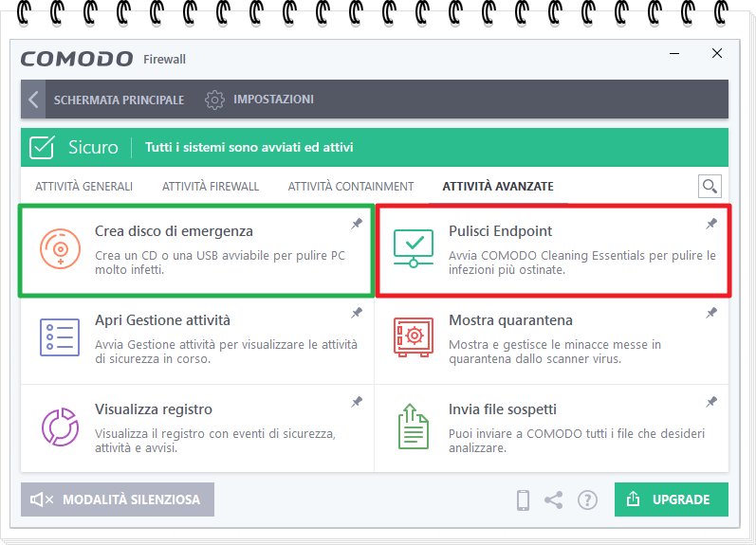The height and width of the screenshot is (545, 756).
Task: Click the Visualizza registro chart icon
Action: pos(60,427)
